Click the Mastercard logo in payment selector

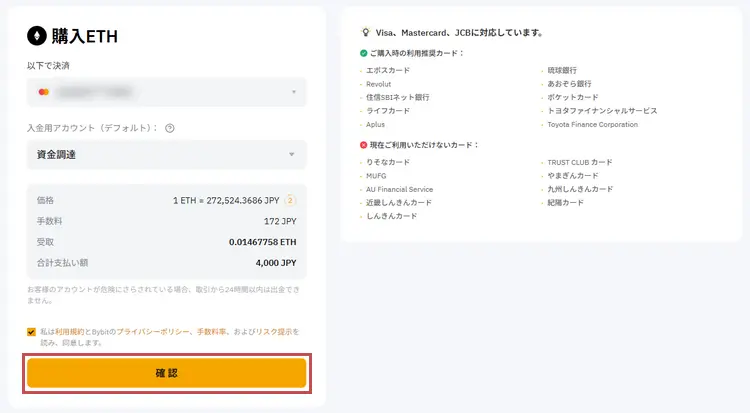point(44,92)
